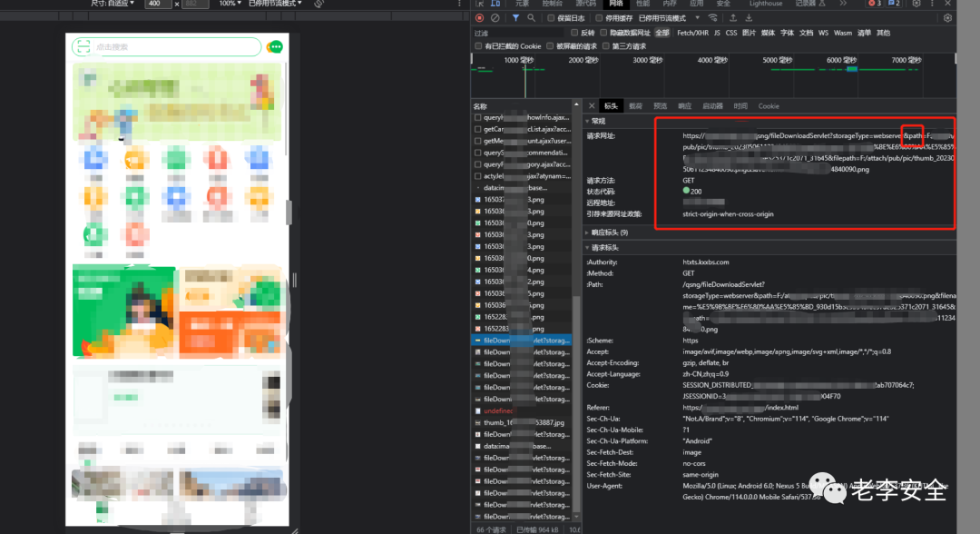Switch to the Cookie details tab
Screen dimensions: 980x534
(769, 106)
